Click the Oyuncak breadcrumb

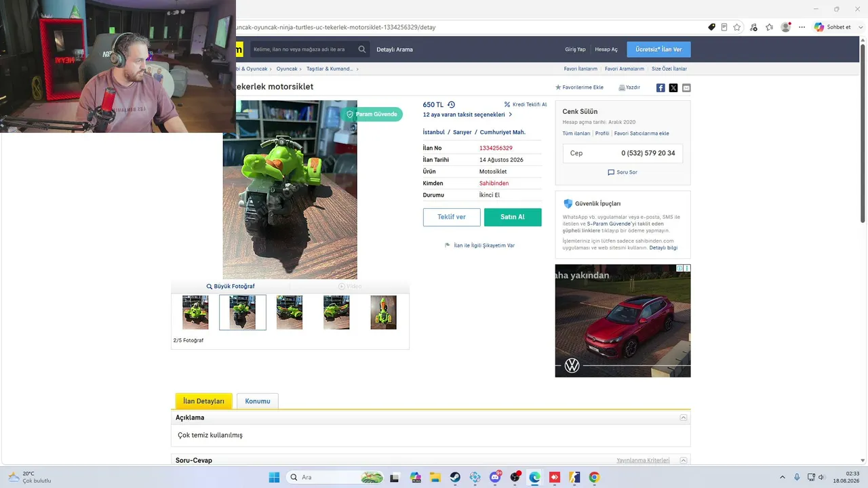click(287, 68)
